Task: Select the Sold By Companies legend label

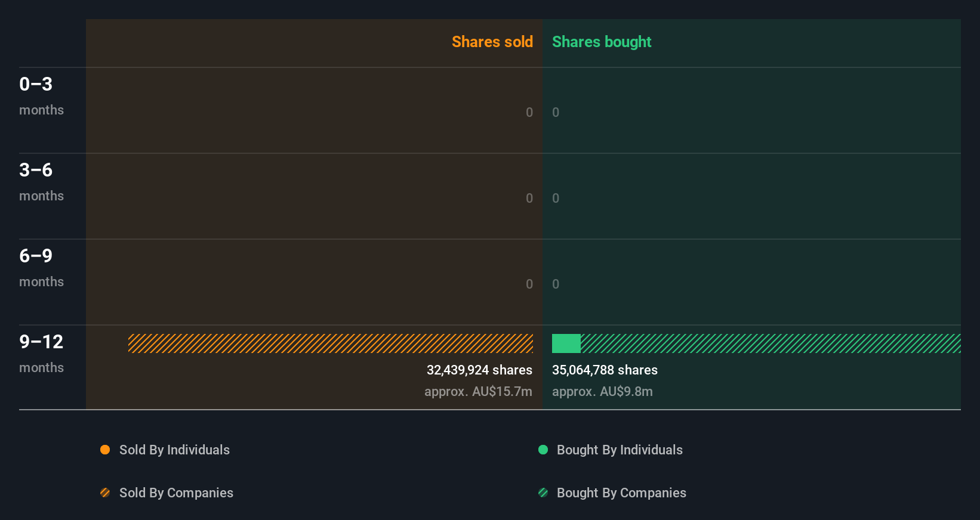Action: pos(176,493)
